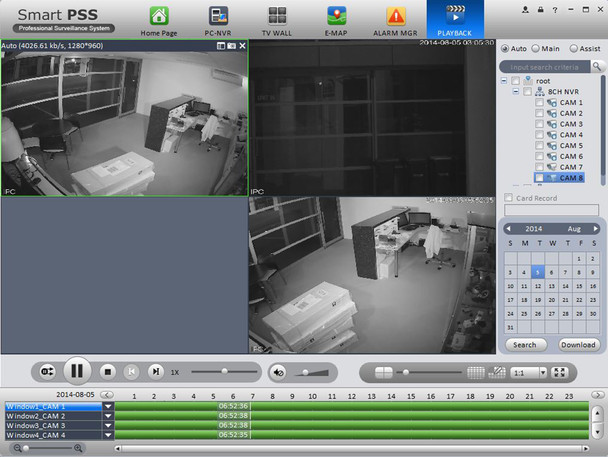This screenshot has height=457, width=608.
Task: Click the custom split layout icon
Action: (497, 372)
